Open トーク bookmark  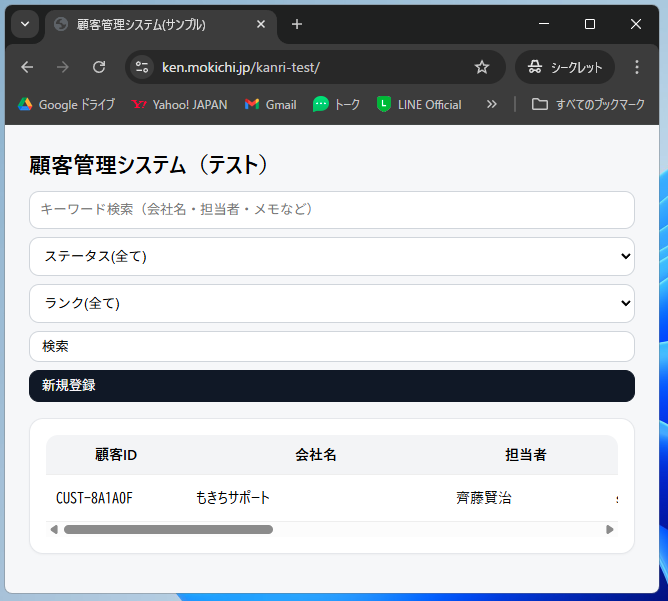[337, 104]
